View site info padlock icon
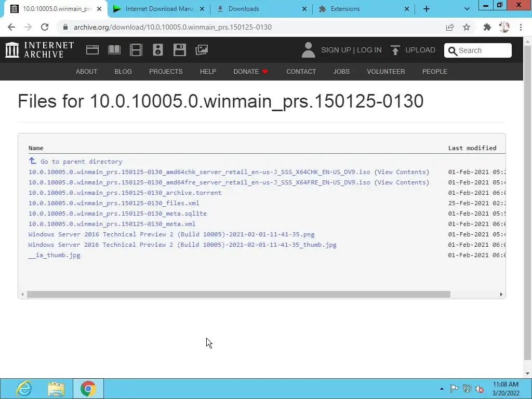The width and height of the screenshot is (532, 399). point(65,27)
